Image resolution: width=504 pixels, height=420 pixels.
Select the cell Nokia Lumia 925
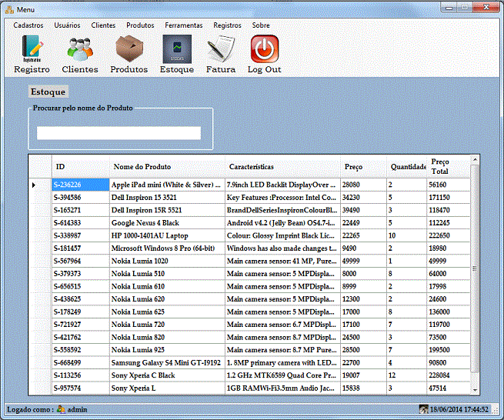click(x=167, y=350)
